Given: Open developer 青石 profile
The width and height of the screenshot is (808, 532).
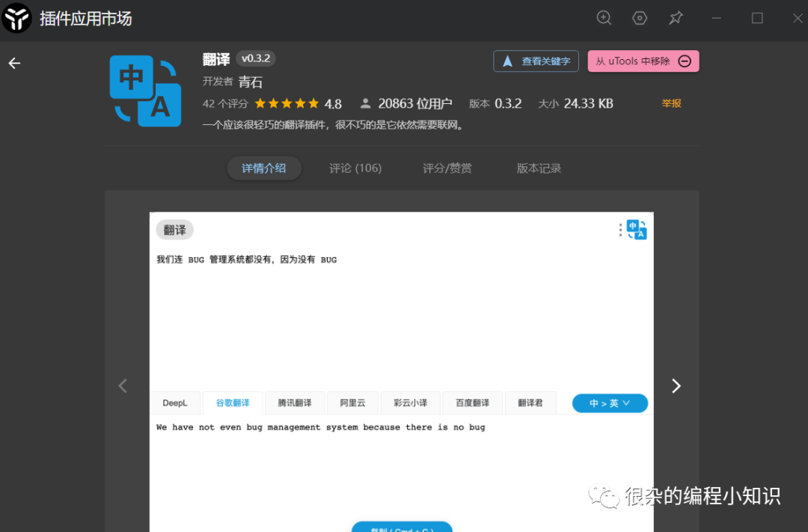Looking at the screenshot, I should pyautogui.click(x=251, y=82).
